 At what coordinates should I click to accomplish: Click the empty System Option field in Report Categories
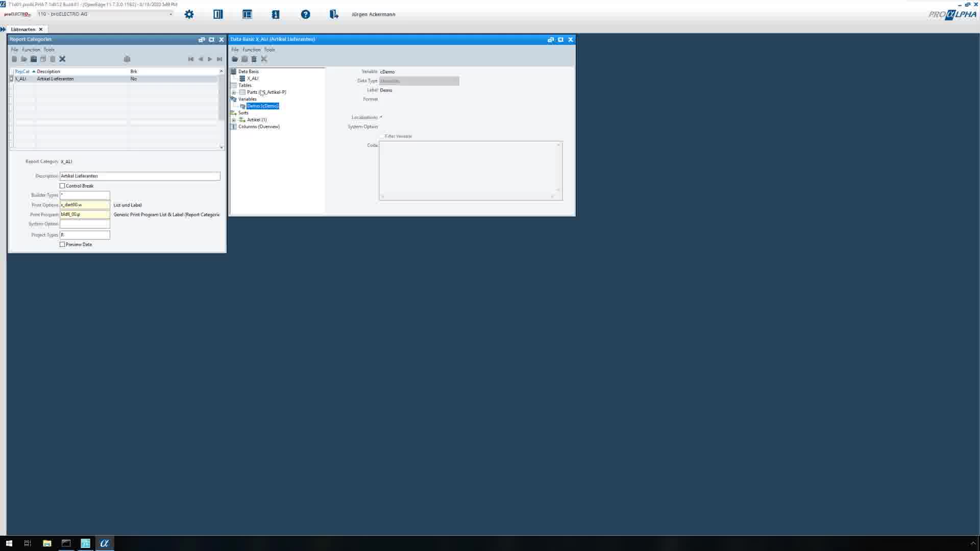click(x=85, y=224)
